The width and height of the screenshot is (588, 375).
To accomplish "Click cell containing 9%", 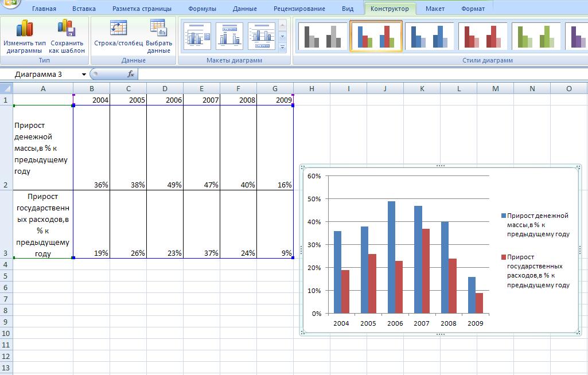I will pyautogui.click(x=275, y=224).
